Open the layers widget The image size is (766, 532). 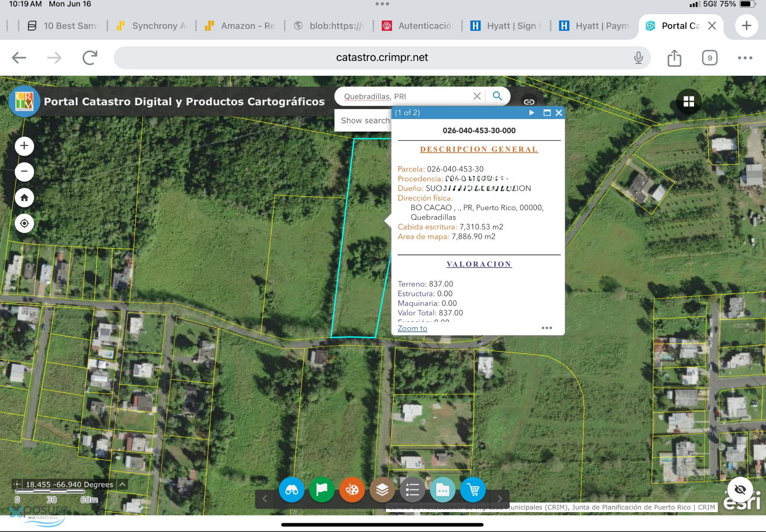tap(382, 490)
